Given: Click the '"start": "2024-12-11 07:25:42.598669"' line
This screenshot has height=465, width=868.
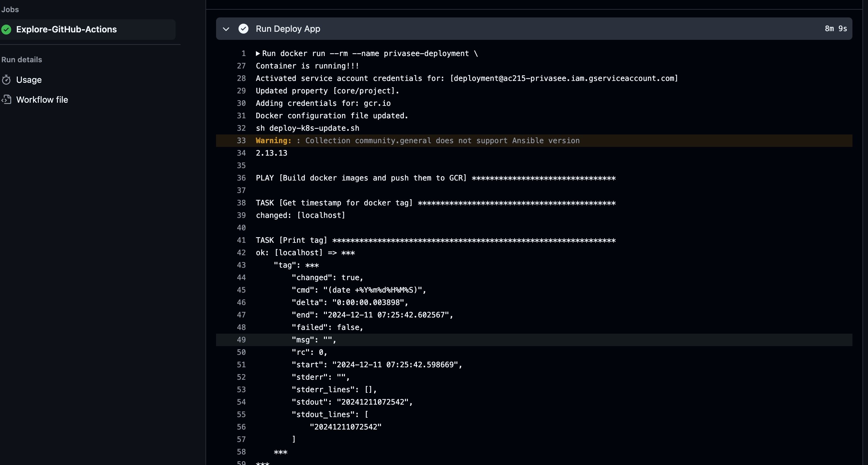Looking at the screenshot, I should coord(377,365).
